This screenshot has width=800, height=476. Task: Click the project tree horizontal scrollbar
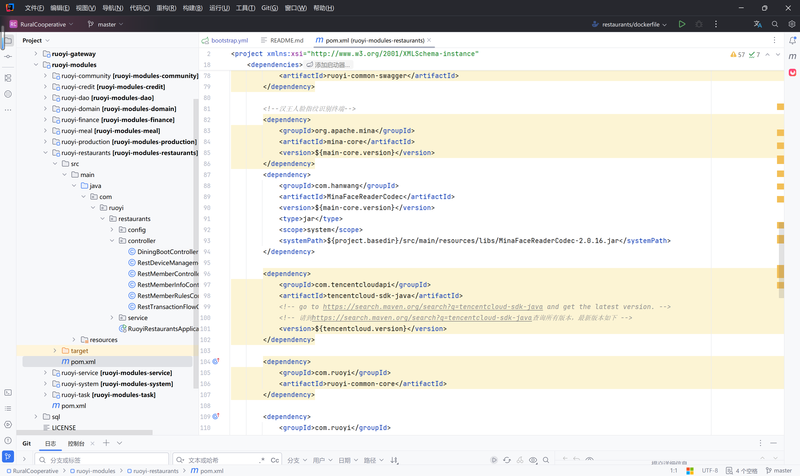(84, 432)
